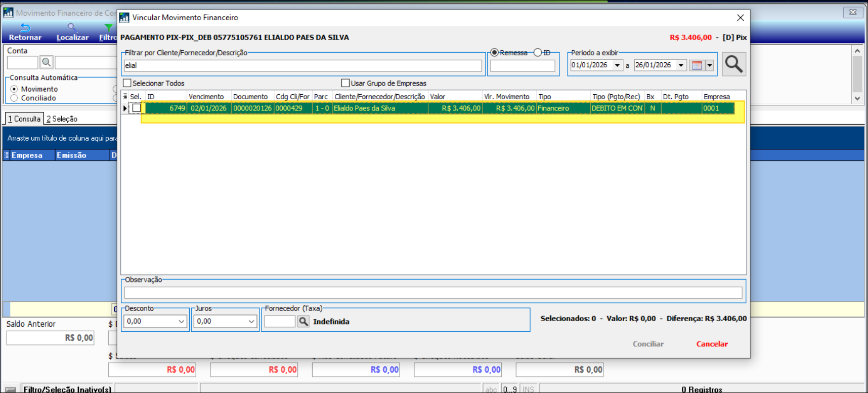
Task: Click the Conciliar button
Action: point(647,344)
